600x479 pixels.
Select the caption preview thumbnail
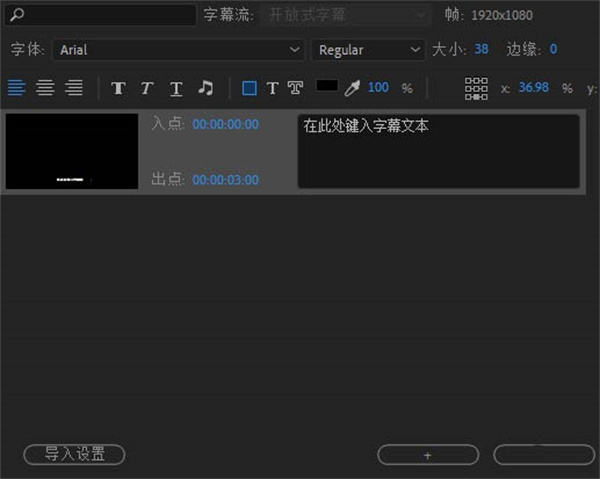(x=72, y=151)
